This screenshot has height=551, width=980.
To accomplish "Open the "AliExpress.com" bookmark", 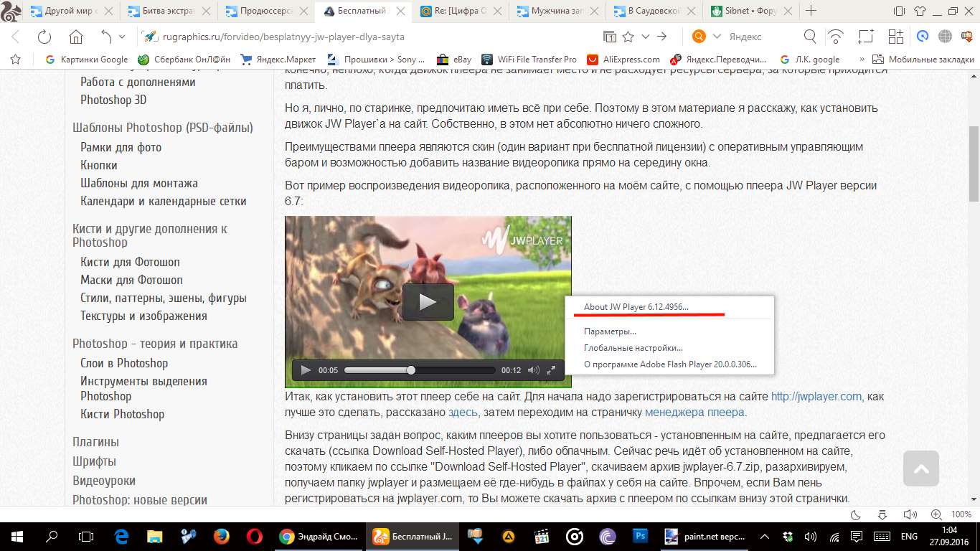I will (623, 60).
